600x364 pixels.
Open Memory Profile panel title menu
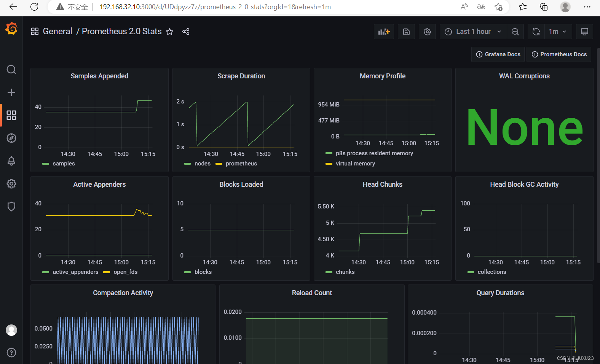[x=383, y=76]
